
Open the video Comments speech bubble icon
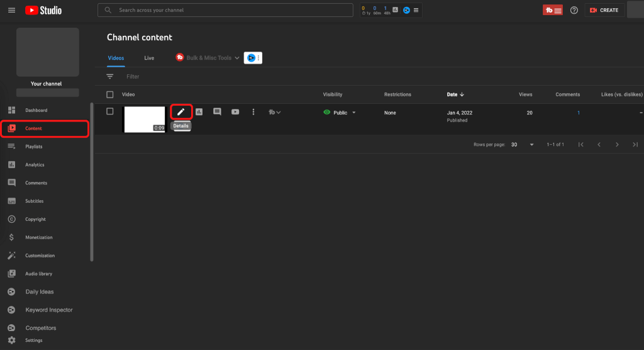coord(217,112)
